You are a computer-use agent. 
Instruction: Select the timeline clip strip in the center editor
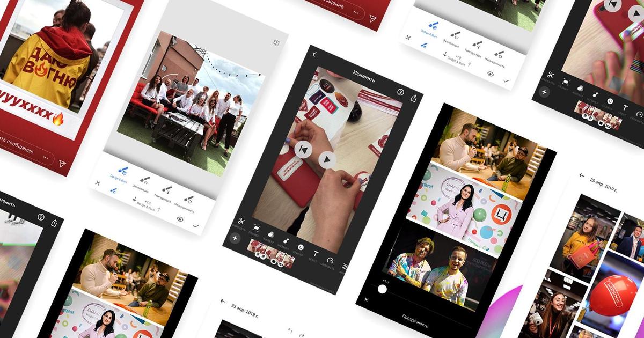tap(270, 254)
